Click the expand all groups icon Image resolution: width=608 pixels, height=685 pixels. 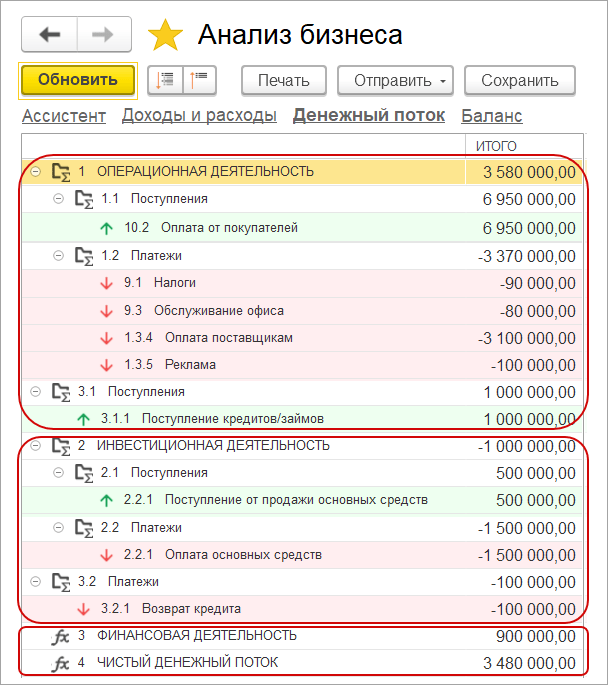165,80
